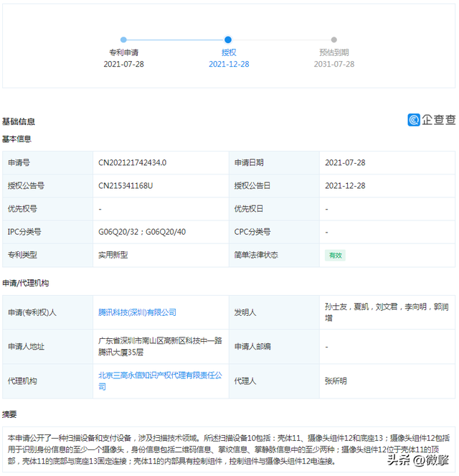Click the 授权公告日 label cell
This screenshot has width=459, height=476.
coord(274,186)
